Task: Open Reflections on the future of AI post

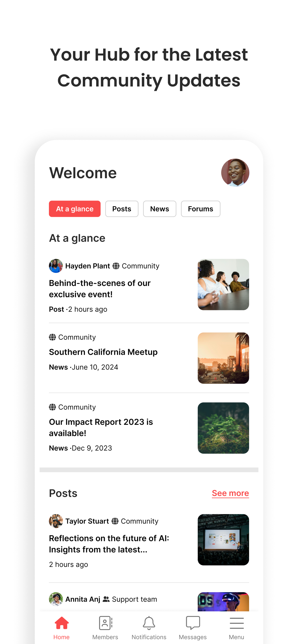Action: point(109,544)
